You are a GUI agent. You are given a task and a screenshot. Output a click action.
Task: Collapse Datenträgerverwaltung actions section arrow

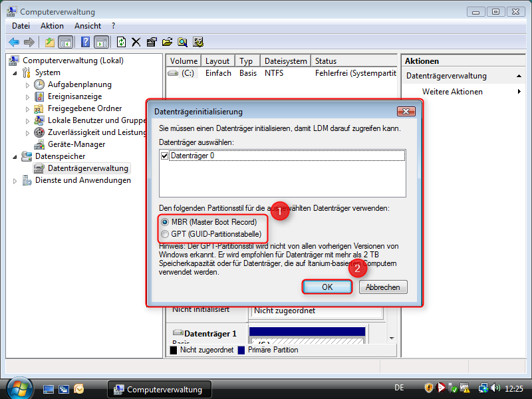pos(519,76)
